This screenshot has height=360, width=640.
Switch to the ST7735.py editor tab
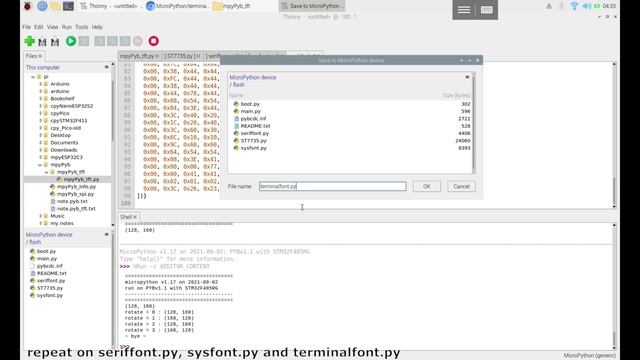pyautogui.click(x=180, y=56)
